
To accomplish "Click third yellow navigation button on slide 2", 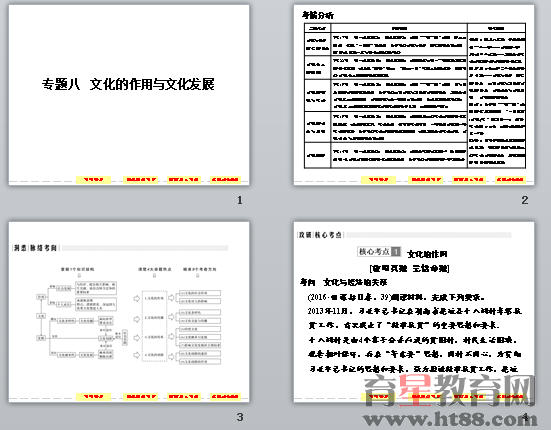I will [x=469, y=180].
